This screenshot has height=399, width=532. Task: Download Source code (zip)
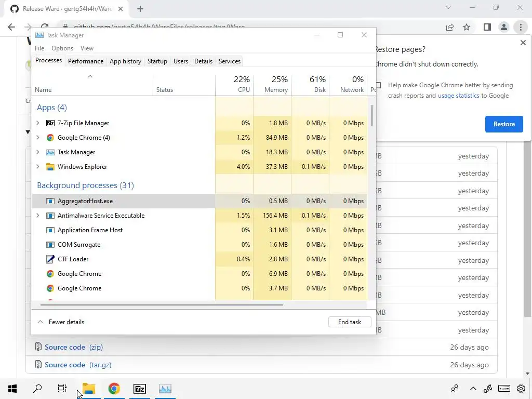tap(74, 348)
